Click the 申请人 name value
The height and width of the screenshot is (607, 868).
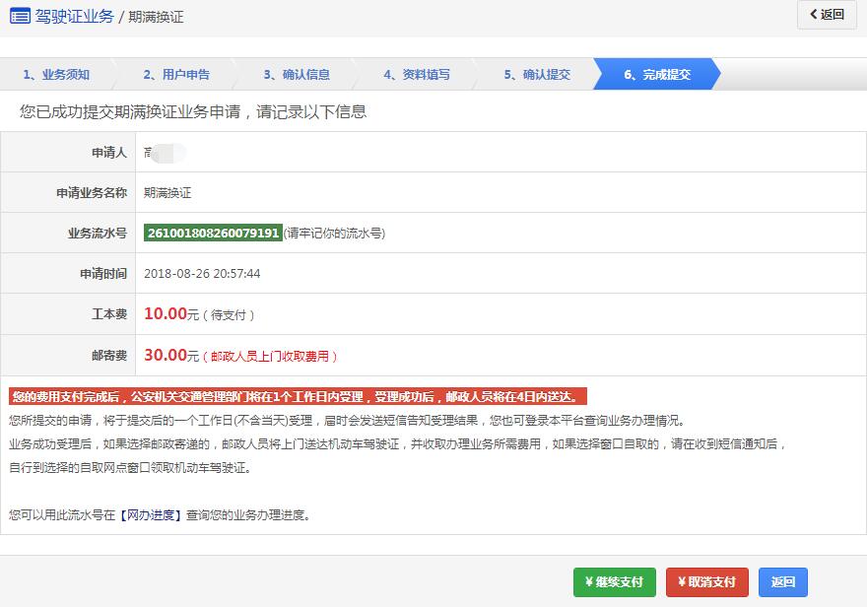163,153
